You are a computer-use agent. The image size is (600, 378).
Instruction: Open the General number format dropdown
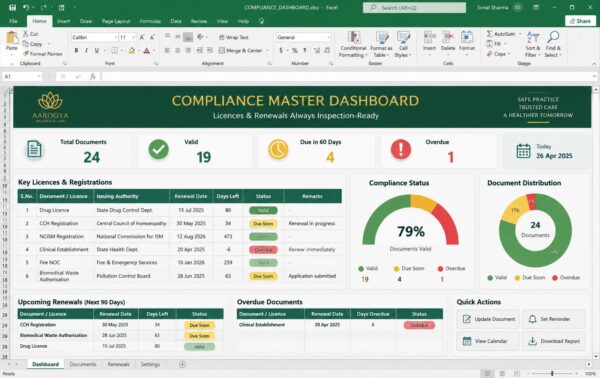[x=328, y=37]
